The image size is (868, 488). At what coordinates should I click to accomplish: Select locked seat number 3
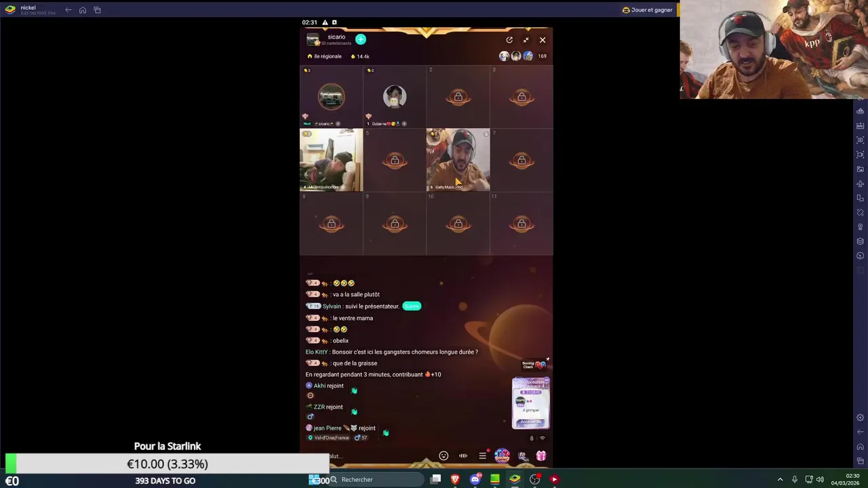point(521,97)
